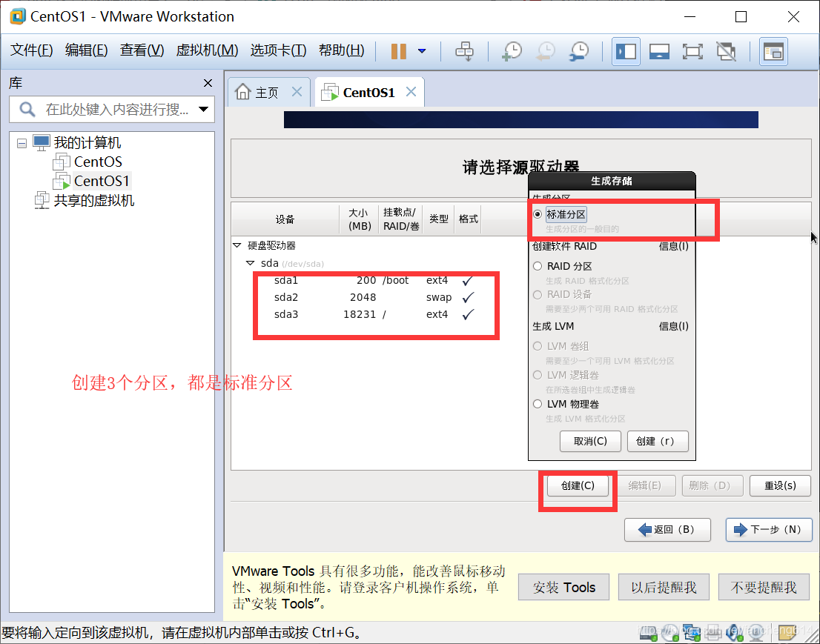Select the 标准分区 radio button
This screenshot has height=644, width=820.
[537, 214]
